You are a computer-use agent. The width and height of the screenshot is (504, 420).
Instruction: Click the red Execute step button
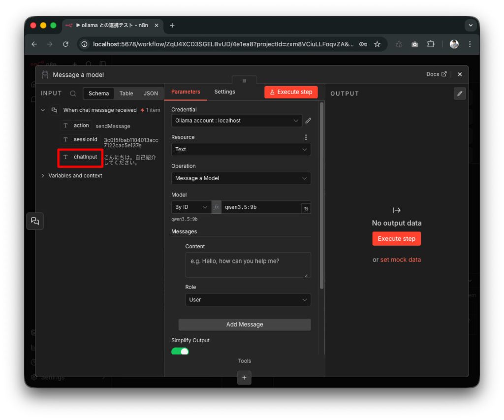click(x=291, y=92)
